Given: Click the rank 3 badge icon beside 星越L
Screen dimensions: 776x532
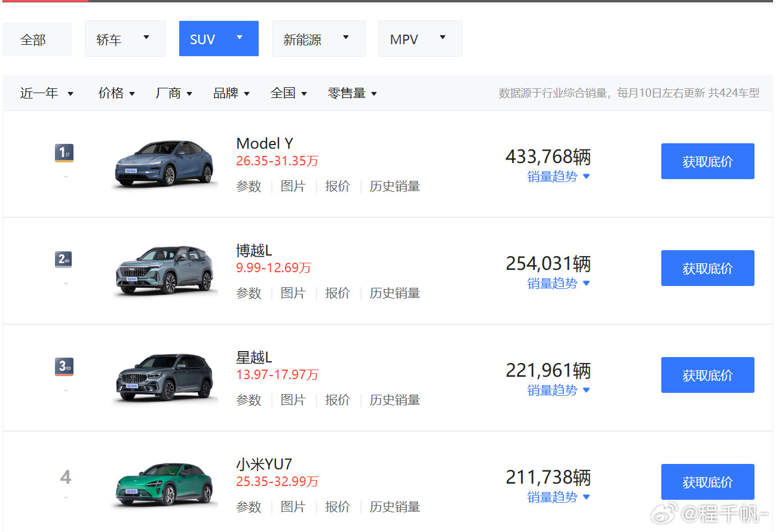Looking at the screenshot, I should pyautogui.click(x=63, y=367).
